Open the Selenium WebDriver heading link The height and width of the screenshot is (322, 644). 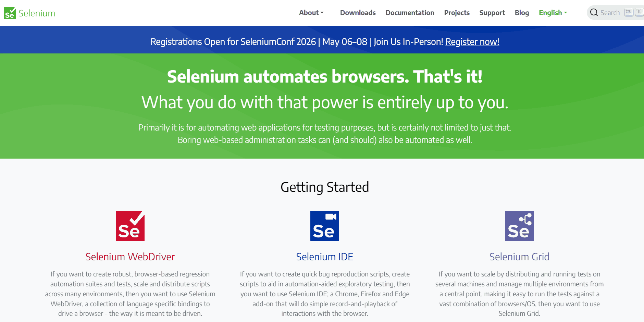click(130, 257)
